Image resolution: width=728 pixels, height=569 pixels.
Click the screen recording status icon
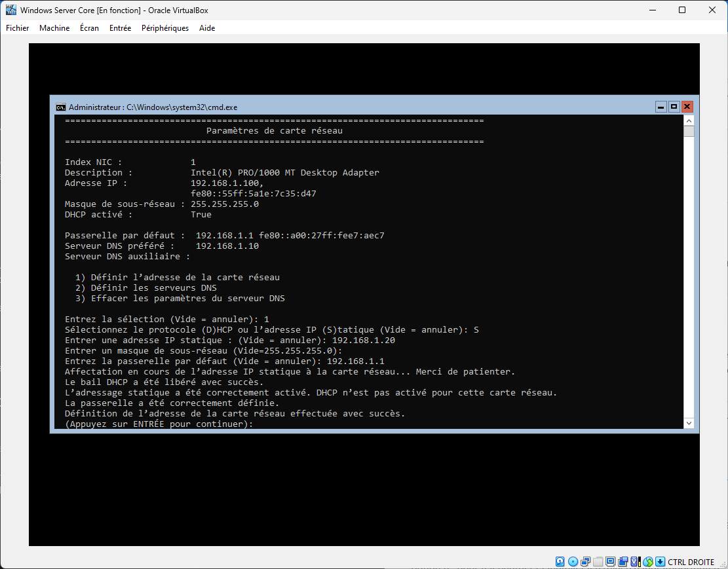(623, 562)
